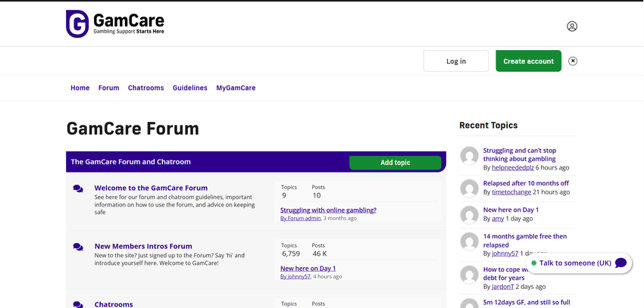The width and height of the screenshot is (644, 308).
Task: Open Relapsed after 10 months off topic
Action: [x=526, y=183]
